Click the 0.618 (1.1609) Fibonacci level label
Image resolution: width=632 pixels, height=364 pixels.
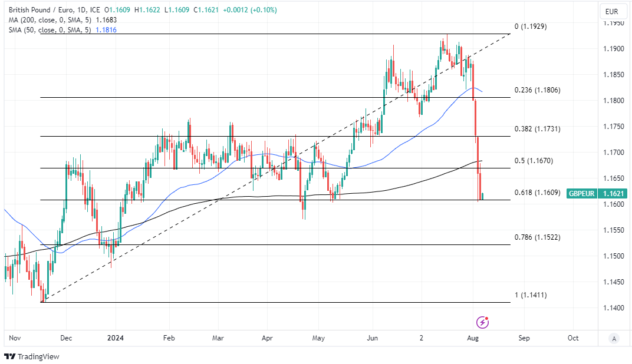(535, 193)
